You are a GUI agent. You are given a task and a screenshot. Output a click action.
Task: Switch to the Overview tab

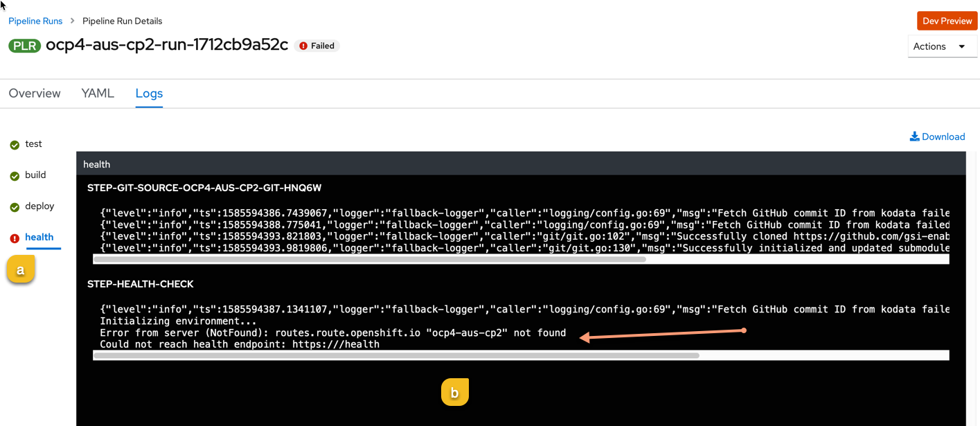[34, 93]
